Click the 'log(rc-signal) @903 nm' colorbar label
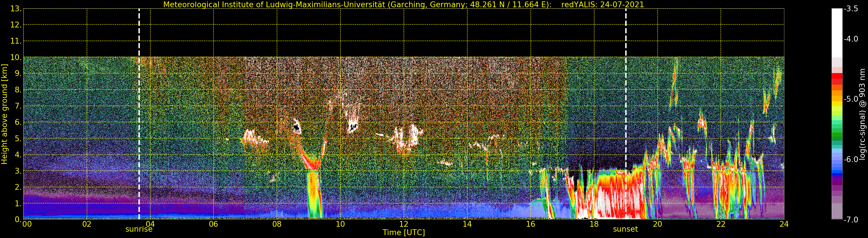 pyautogui.click(x=862, y=114)
